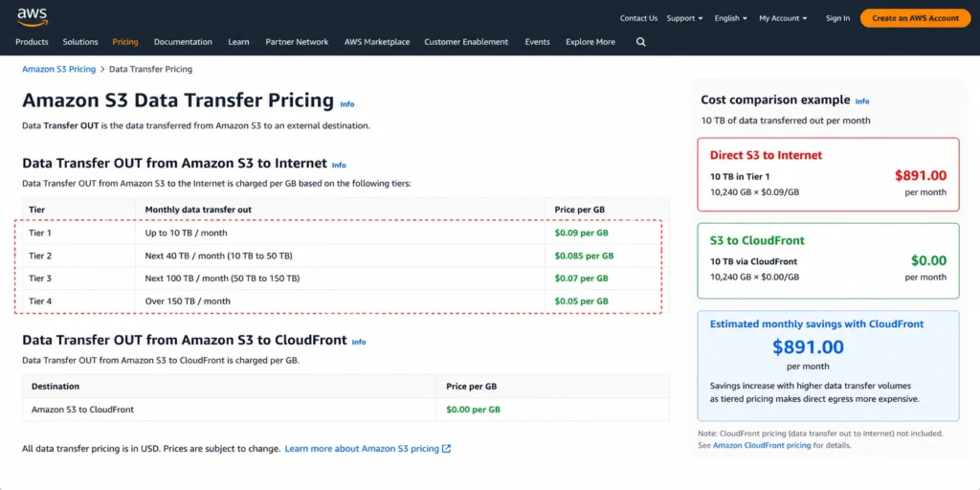
Task: Open the Support dropdown
Action: (684, 18)
